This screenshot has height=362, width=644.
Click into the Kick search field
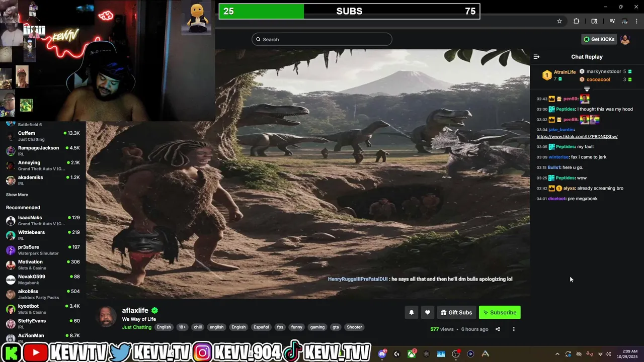(322, 39)
